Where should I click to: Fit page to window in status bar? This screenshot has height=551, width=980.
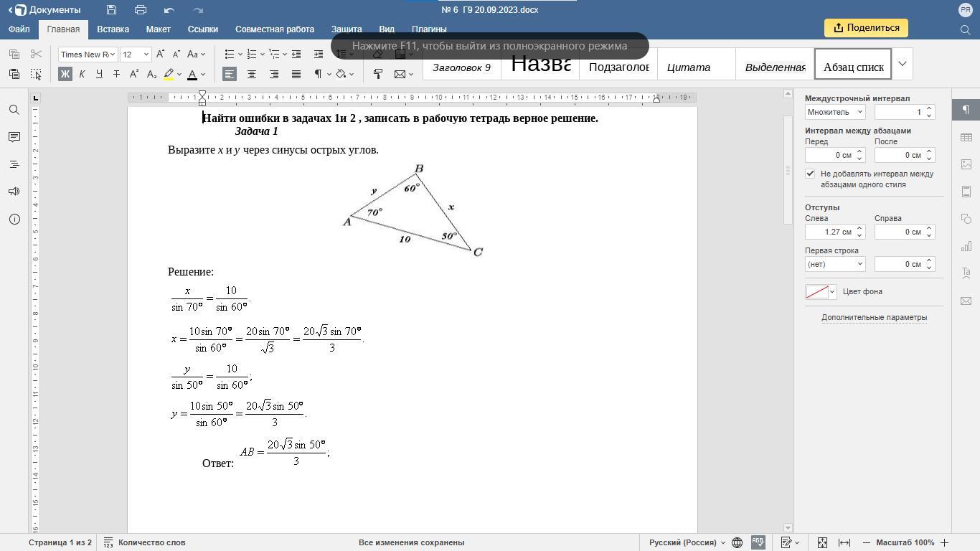pyautogui.click(x=822, y=542)
